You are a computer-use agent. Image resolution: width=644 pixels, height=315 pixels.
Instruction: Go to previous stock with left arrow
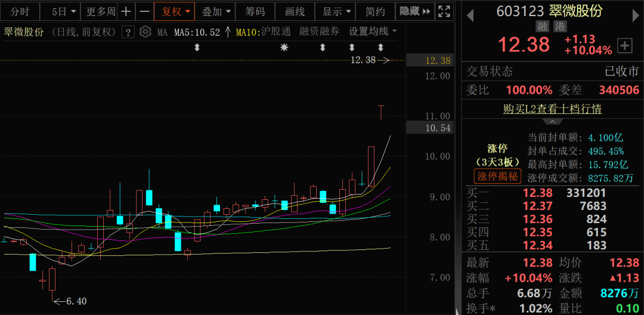470,16
